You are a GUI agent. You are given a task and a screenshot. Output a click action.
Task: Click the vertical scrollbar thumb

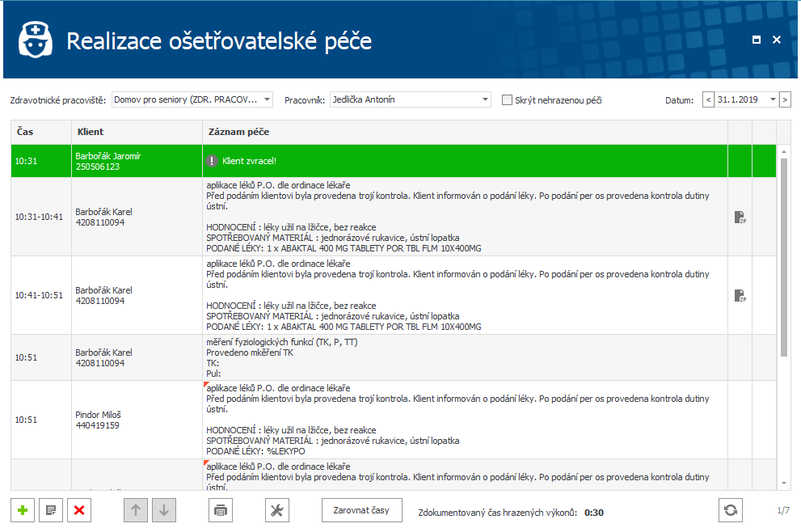pos(784,257)
